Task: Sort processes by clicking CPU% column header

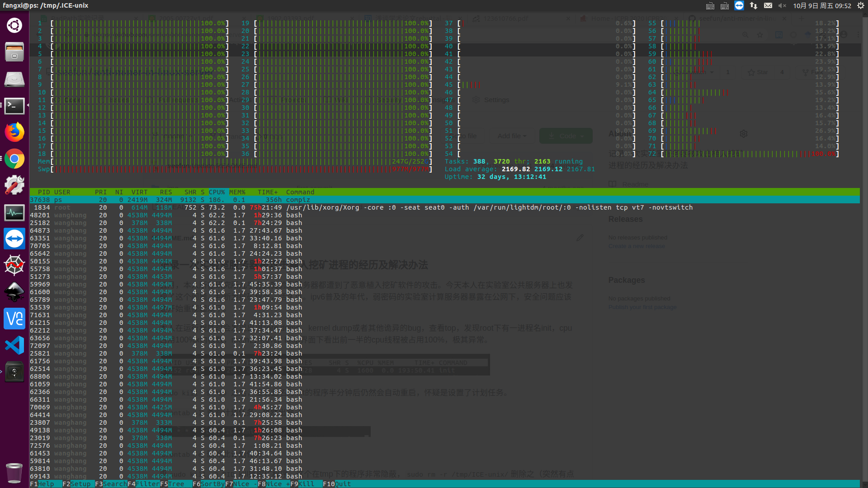Action: [217, 192]
